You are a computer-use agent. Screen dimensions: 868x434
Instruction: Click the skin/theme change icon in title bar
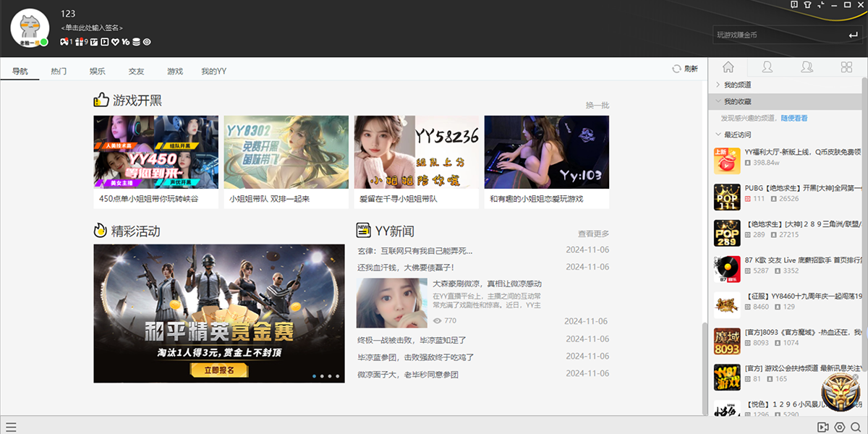(808, 6)
